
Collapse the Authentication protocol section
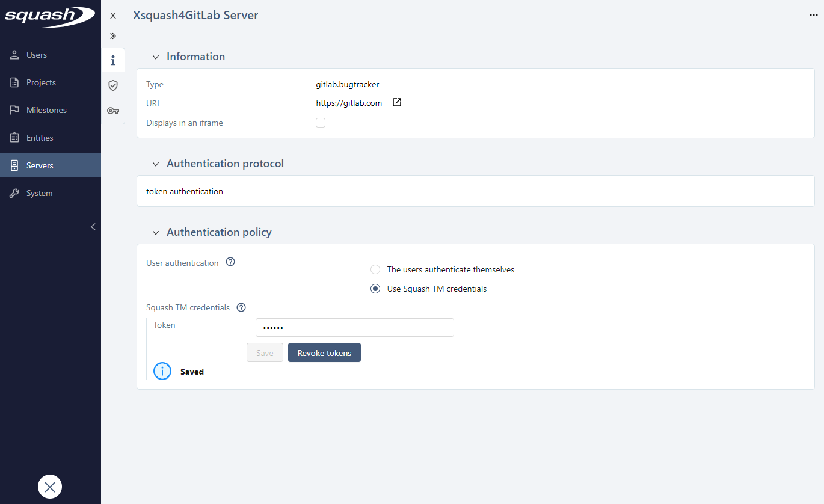155,163
